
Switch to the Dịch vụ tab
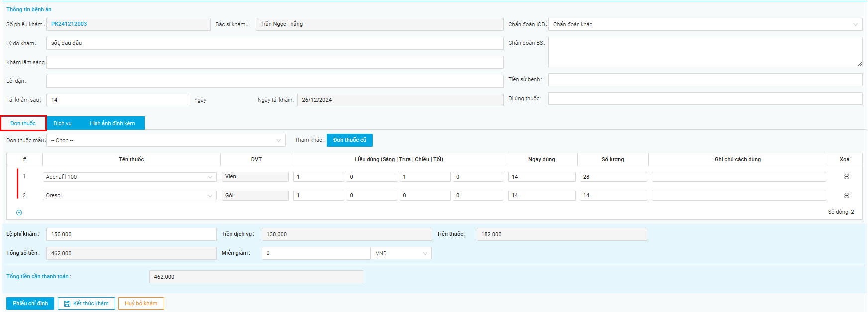pyautogui.click(x=62, y=123)
